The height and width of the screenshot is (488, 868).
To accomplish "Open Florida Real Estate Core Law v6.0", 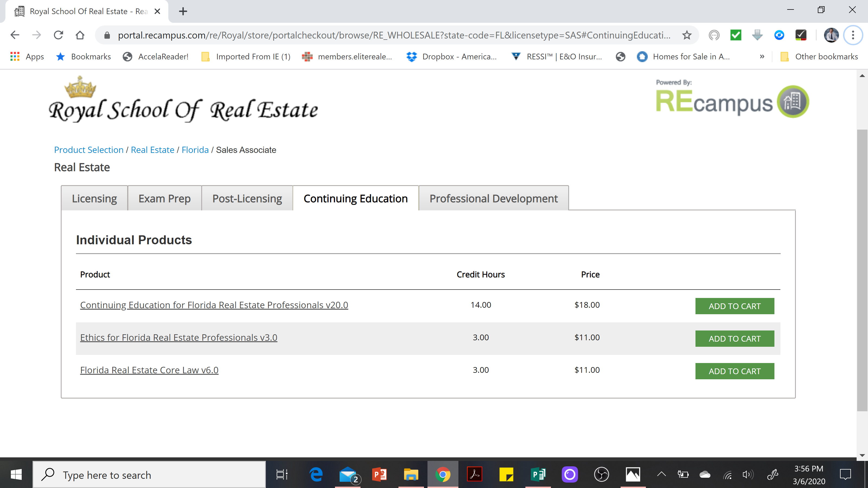I will pos(149,370).
